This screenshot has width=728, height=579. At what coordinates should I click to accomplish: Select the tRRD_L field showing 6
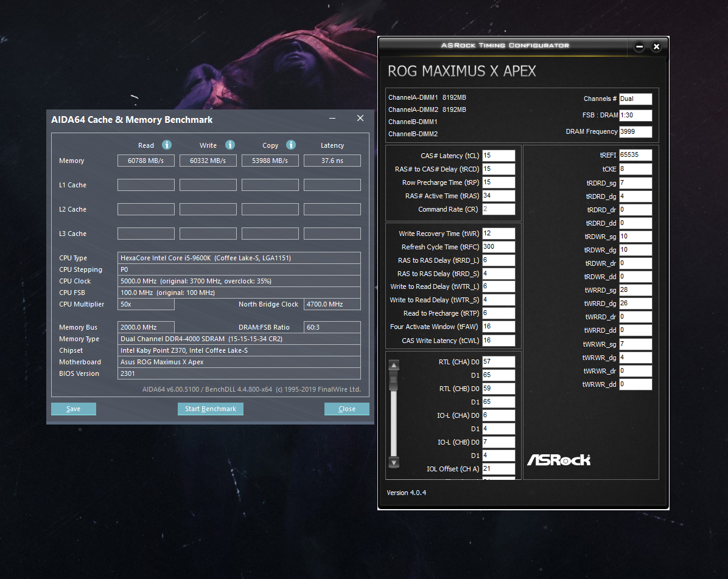tap(499, 260)
